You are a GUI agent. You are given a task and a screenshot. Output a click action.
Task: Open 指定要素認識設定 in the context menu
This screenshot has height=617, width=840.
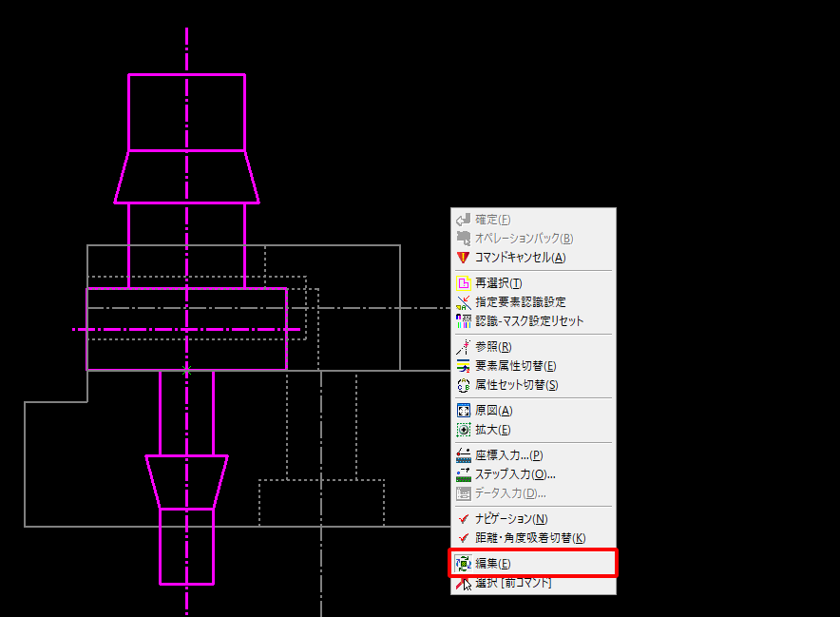[x=521, y=302]
